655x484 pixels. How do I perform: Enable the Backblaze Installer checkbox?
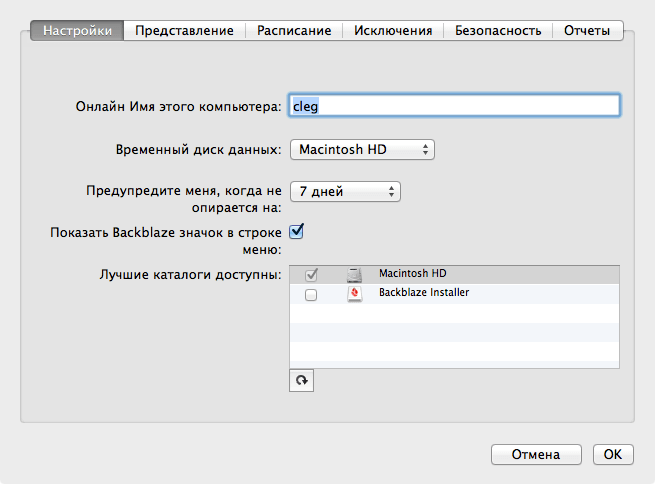(311, 295)
